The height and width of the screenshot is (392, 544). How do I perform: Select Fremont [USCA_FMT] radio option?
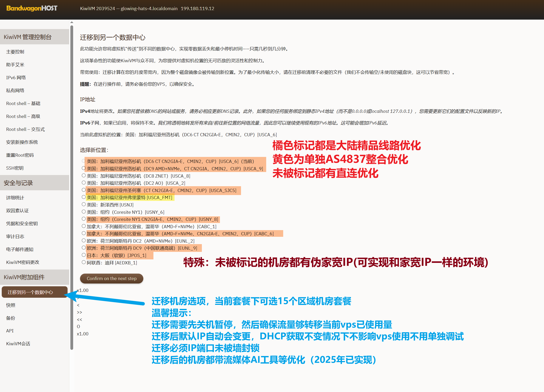84,197
